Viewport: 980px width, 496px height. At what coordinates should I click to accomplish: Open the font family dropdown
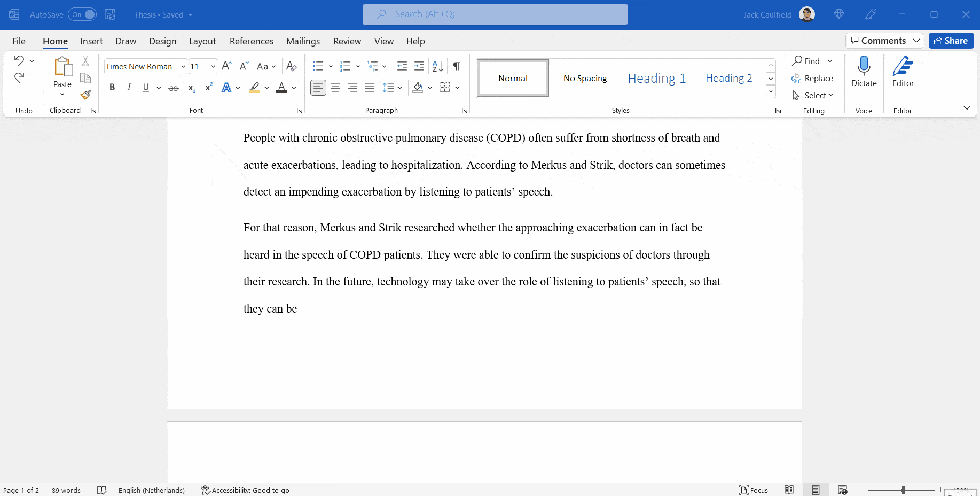[183, 66]
